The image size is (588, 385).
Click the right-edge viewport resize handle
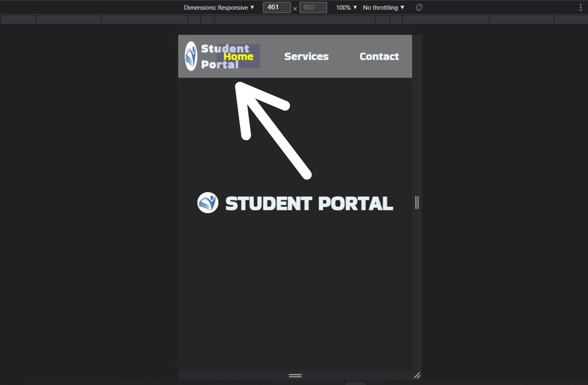416,202
